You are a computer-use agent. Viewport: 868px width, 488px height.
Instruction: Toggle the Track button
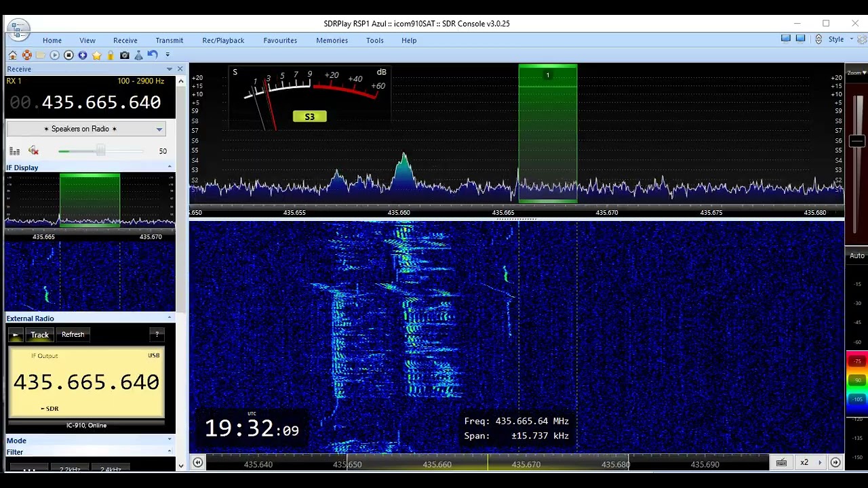point(39,335)
